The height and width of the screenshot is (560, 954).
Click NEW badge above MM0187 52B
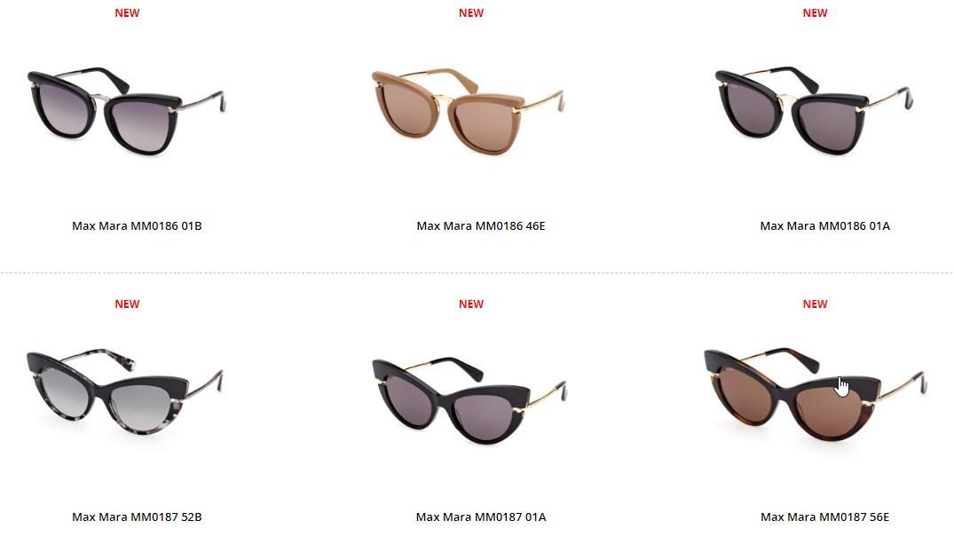pos(127,304)
